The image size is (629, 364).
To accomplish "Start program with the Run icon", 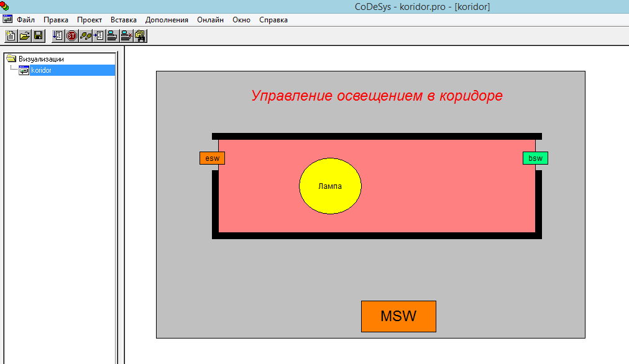I will [x=58, y=35].
